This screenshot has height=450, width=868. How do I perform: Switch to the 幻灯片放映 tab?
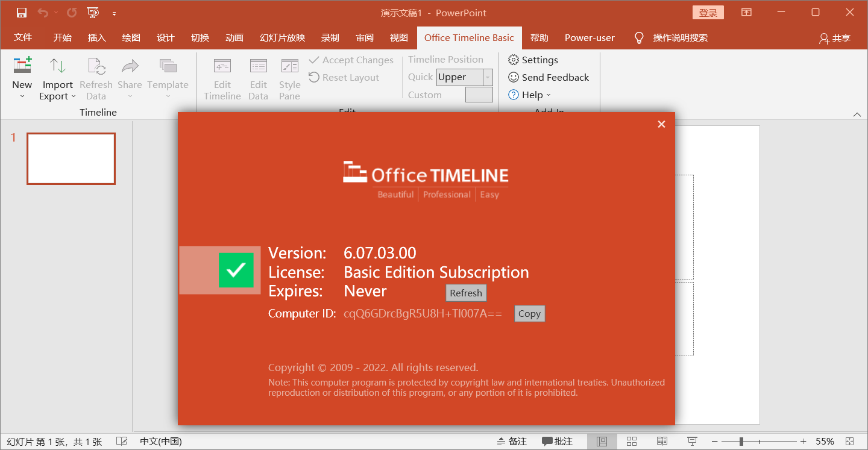coord(282,37)
